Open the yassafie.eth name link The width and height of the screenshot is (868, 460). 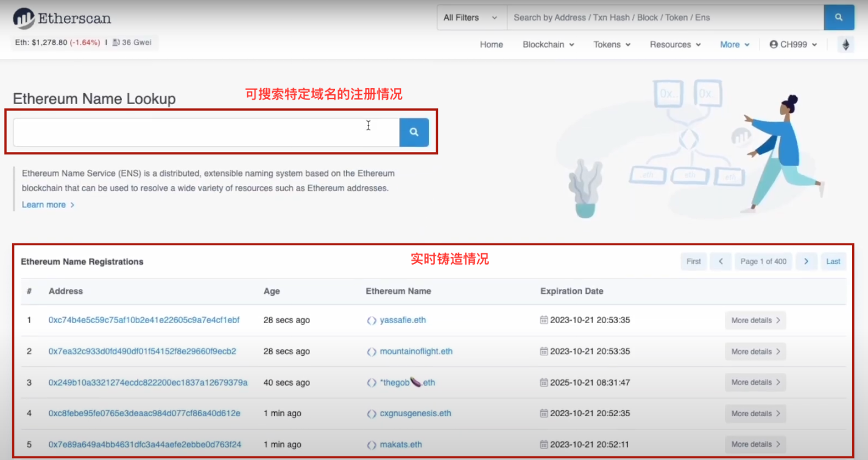[403, 321]
